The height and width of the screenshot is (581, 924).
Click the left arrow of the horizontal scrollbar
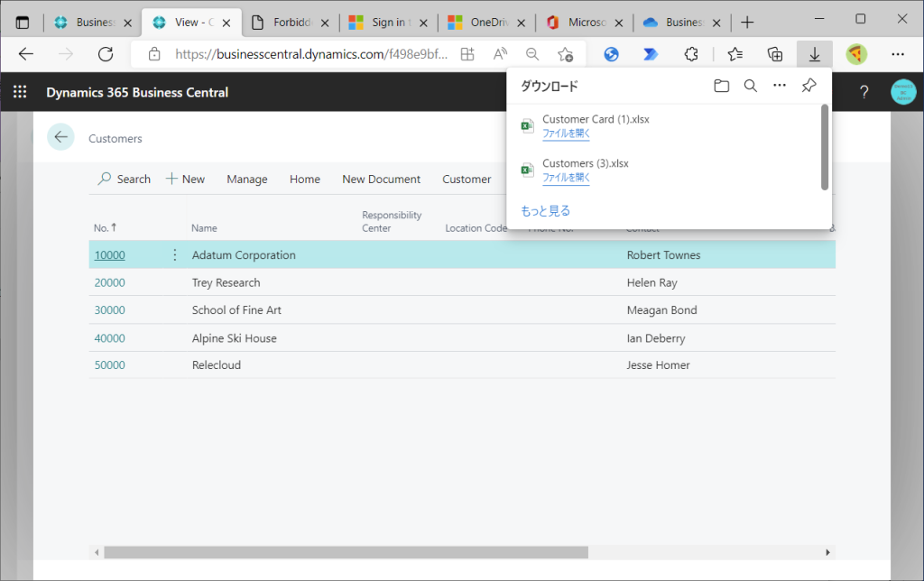click(97, 552)
